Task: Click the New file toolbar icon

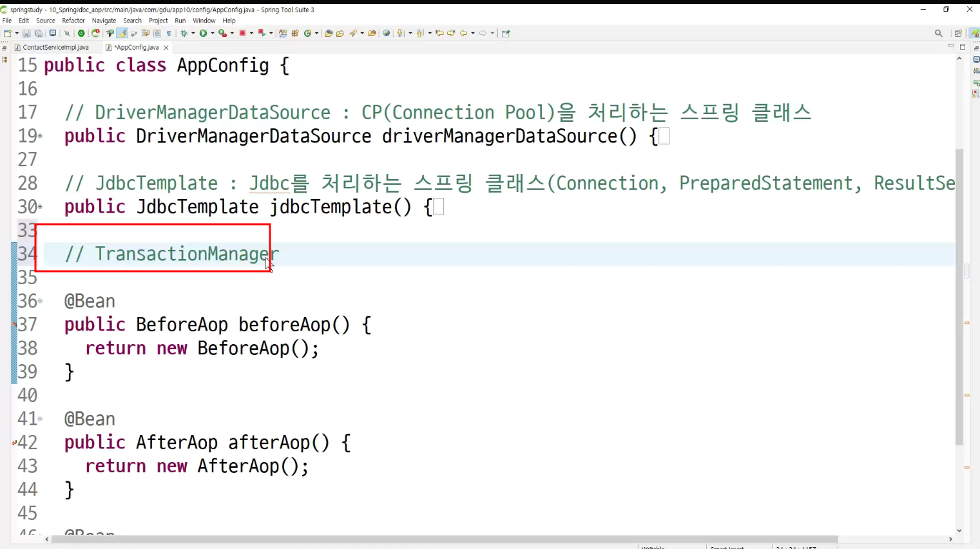Action: 7,33
